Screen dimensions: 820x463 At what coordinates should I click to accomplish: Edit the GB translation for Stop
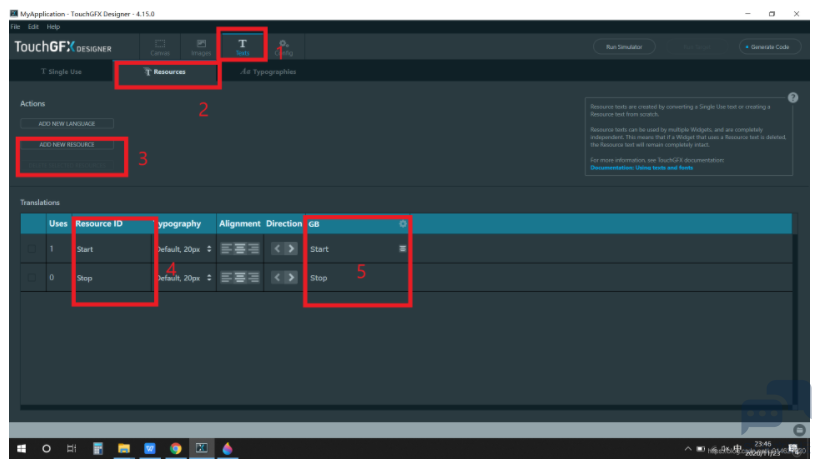click(x=357, y=278)
